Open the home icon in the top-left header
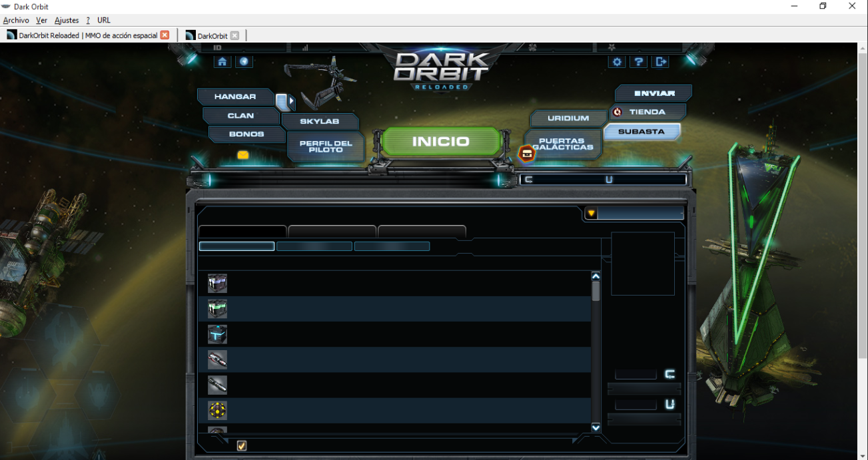The width and height of the screenshot is (868, 460). [x=222, y=61]
